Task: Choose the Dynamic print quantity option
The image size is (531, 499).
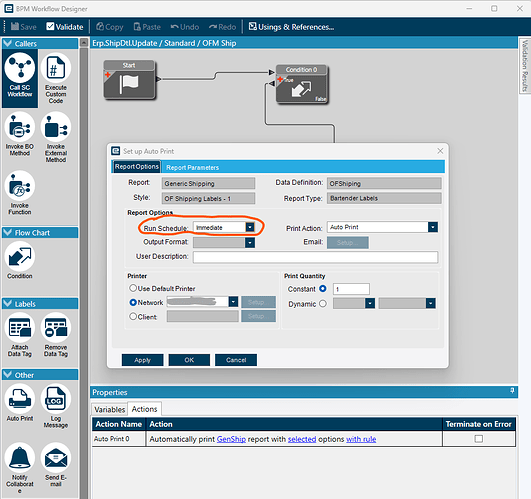Action: tap(323, 304)
